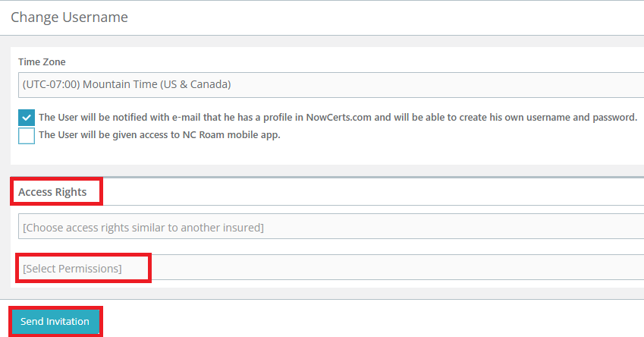Screen dimensions: 644x337
Task: Uncheck the e-mail notification checkbox
Action: pos(27,118)
